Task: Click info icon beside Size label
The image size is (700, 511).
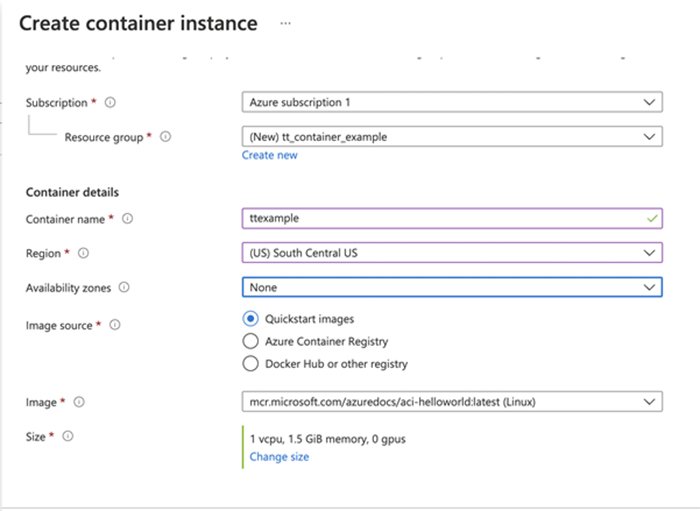Action: [x=69, y=437]
